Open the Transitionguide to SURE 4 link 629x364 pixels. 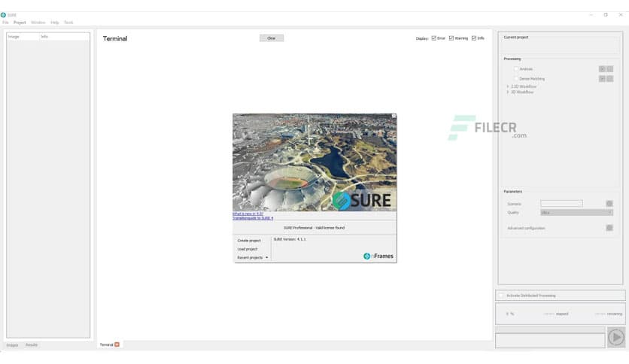[253, 218]
